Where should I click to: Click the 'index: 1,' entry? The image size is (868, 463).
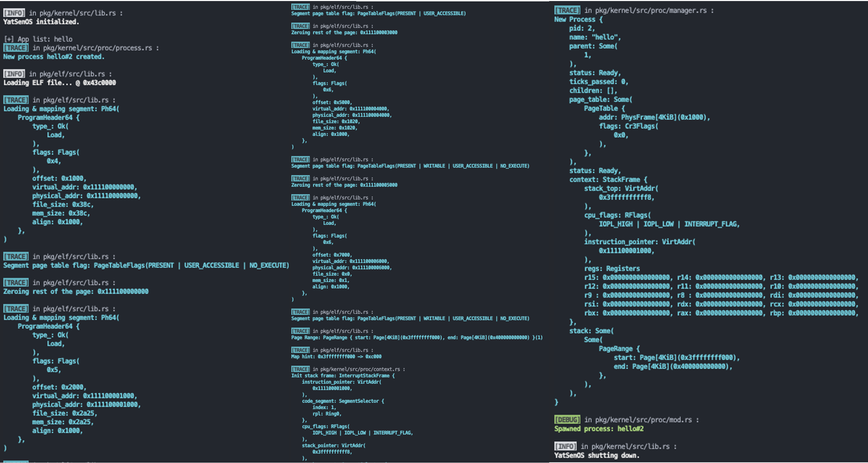coord(324,407)
